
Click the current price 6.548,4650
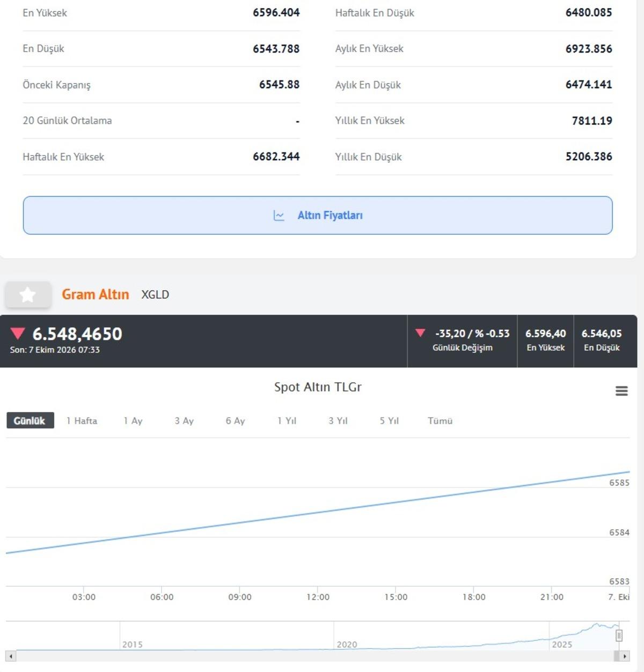77,334
